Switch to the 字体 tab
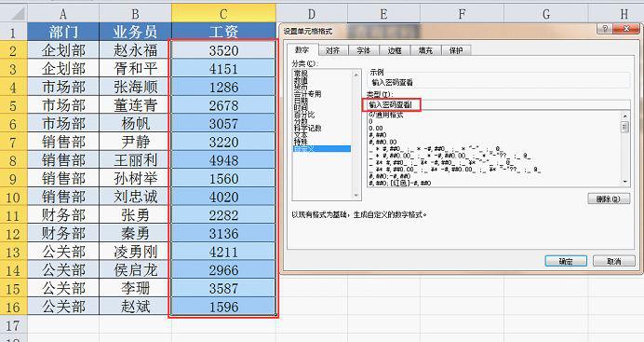This screenshot has height=342, width=644. click(364, 50)
